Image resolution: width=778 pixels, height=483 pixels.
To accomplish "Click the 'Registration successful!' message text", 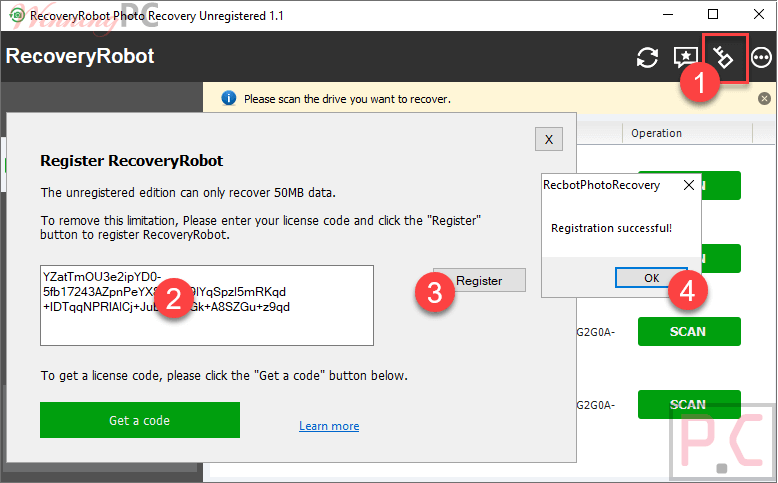I will tap(611, 228).
